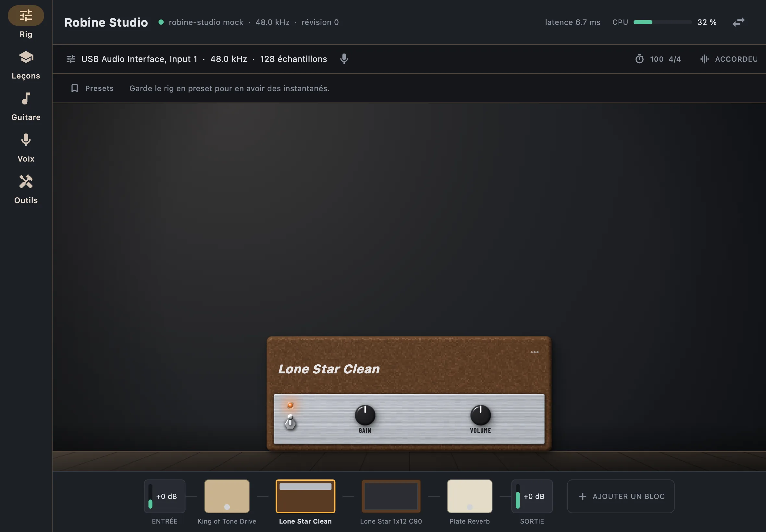This screenshot has height=532, width=766.
Task: Click the ENTRÉE input level block
Action: point(165,496)
